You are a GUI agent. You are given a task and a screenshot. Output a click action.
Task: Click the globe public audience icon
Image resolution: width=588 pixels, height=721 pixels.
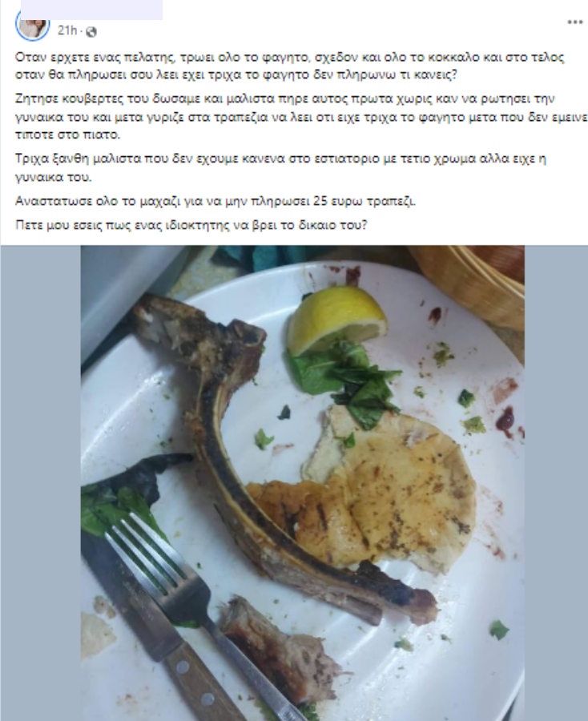(x=91, y=32)
